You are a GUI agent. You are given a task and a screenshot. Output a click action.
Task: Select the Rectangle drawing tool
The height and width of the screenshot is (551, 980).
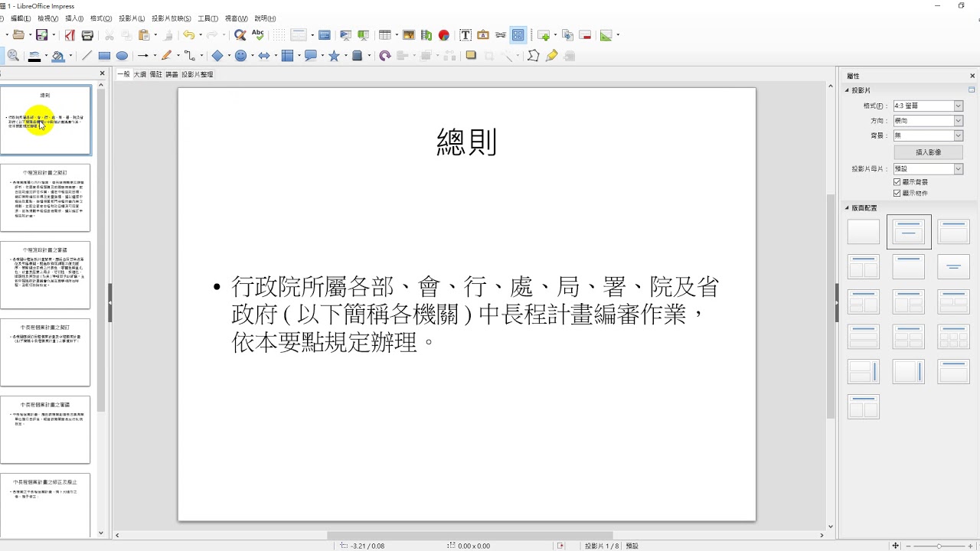[x=104, y=56]
